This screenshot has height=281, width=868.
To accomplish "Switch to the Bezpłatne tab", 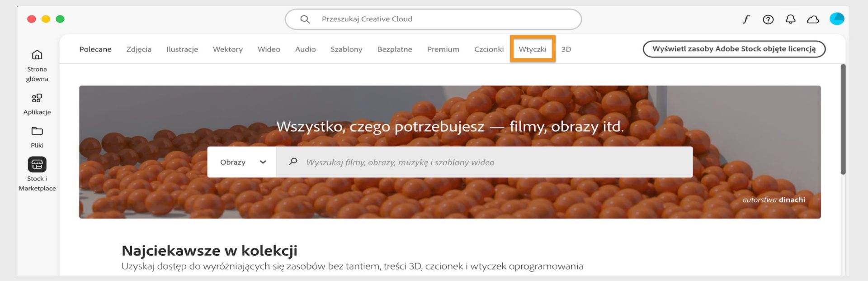I will (x=395, y=49).
